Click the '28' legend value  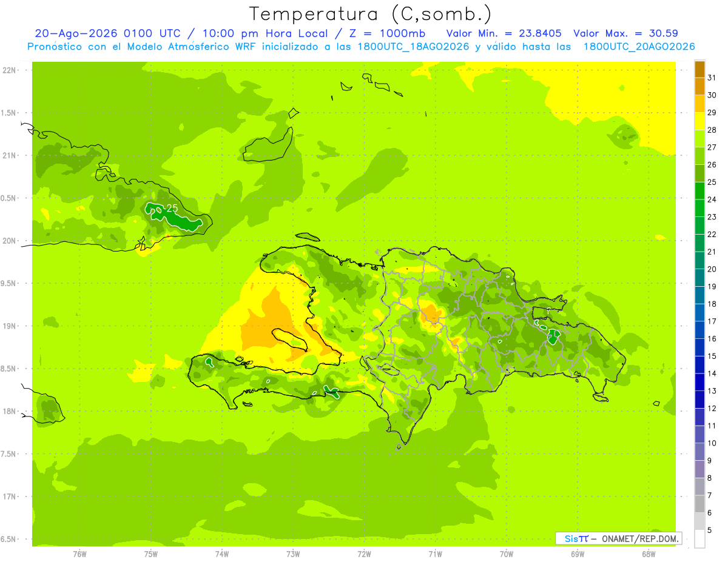pyautogui.click(x=712, y=130)
